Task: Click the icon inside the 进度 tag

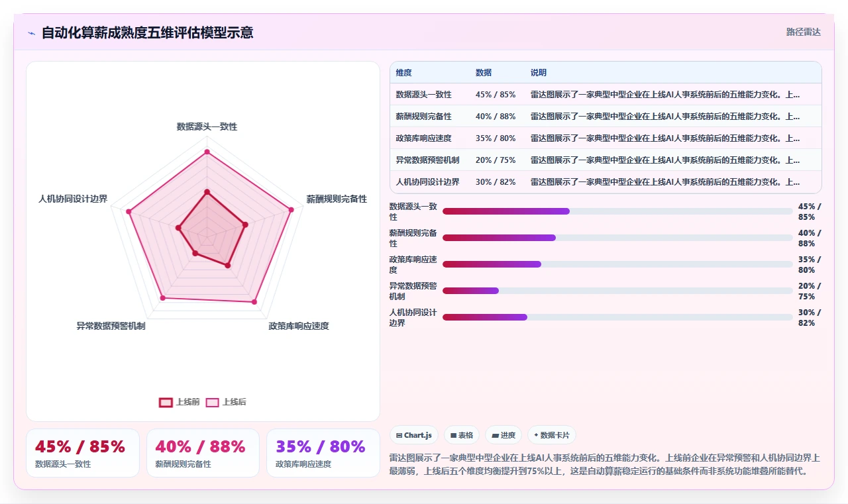Action: 495,435
